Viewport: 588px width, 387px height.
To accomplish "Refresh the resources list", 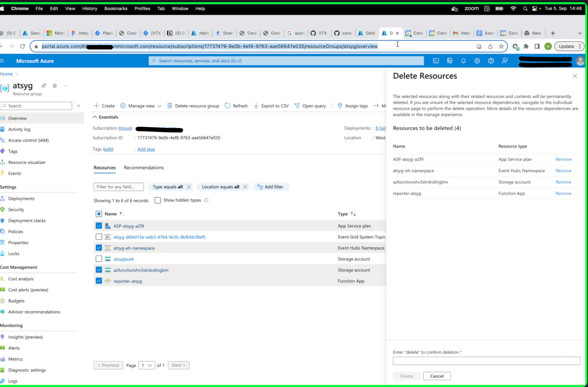I will pos(236,106).
